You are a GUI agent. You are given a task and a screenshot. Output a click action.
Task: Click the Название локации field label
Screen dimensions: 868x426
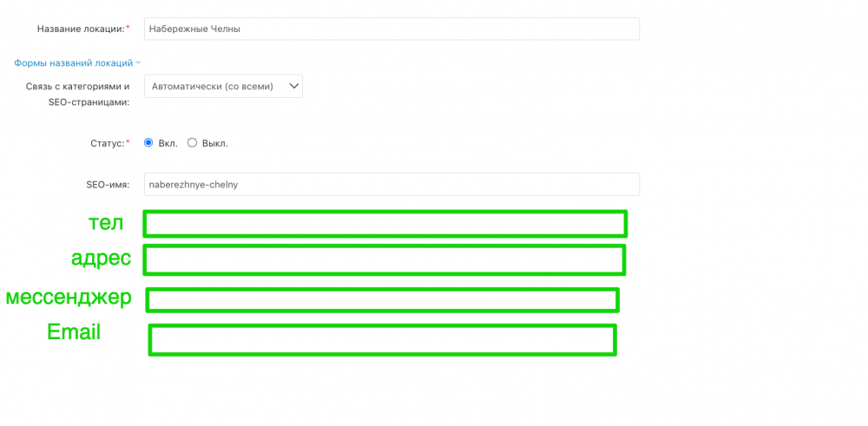(x=81, y=29)
